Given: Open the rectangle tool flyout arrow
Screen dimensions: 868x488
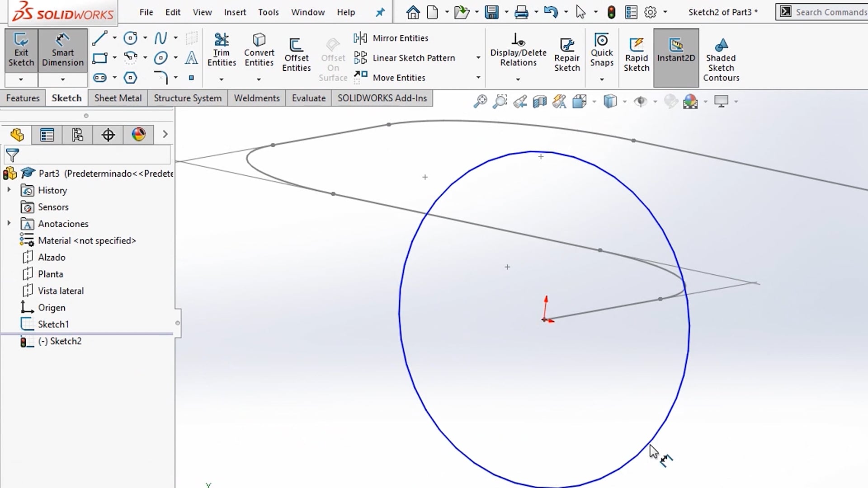Looking at the screenshot, I should (114, 58).
